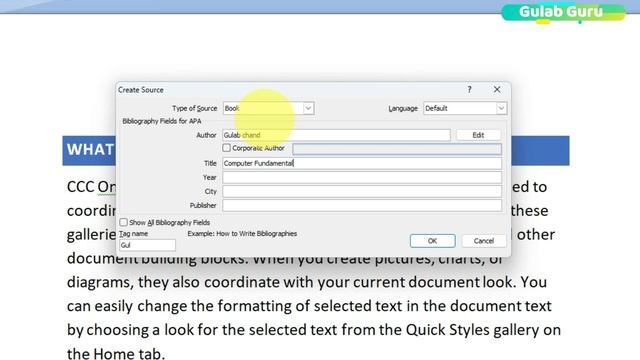Screen dimensions: 640x360
Task: Click the Title field containing Computer Fundamental
Action: pos(362,163)
